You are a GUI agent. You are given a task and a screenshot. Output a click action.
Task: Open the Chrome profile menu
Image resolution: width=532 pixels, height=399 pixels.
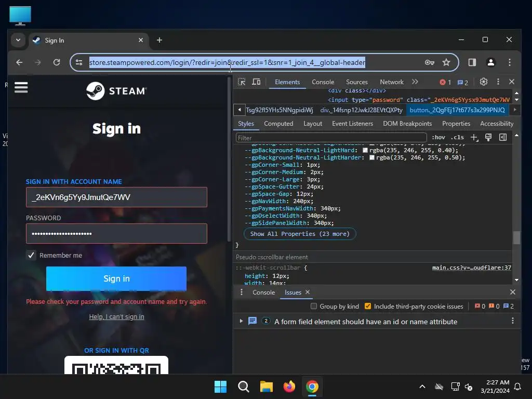490,62
